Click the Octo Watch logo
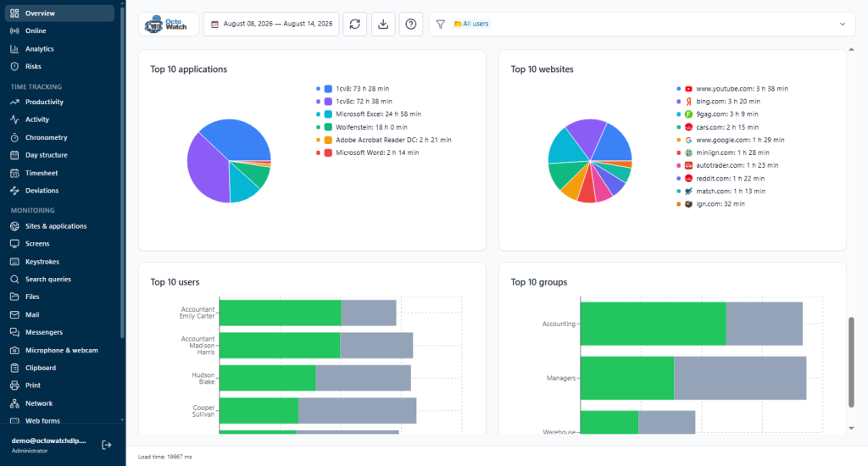Viewport: 868px width, 466px height. tap(169, 24)
